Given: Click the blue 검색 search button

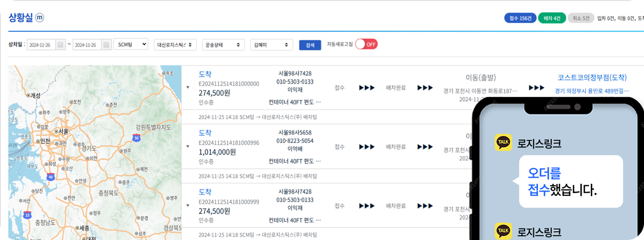Looking at the screenshot, I should click(310, 45).
